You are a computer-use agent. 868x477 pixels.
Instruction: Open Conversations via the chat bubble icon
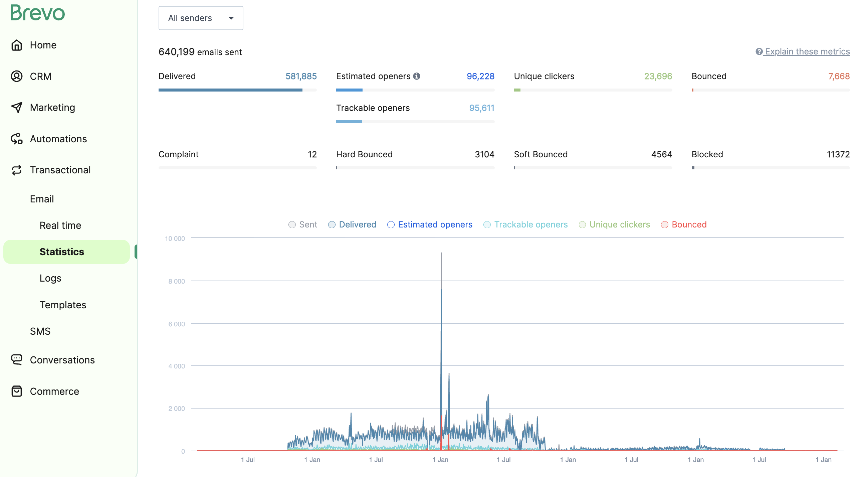point(17,360)
